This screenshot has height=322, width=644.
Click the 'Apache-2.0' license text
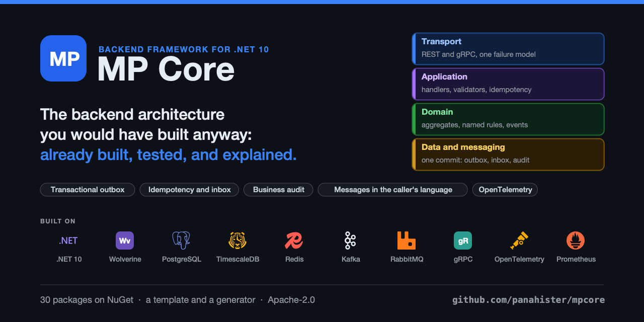291,300
